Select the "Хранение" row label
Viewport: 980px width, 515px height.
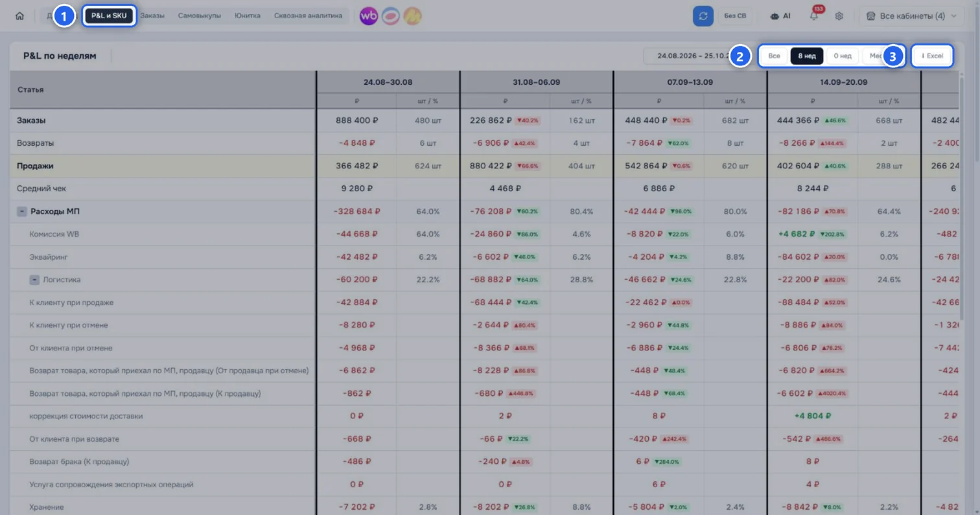point(47,507)
